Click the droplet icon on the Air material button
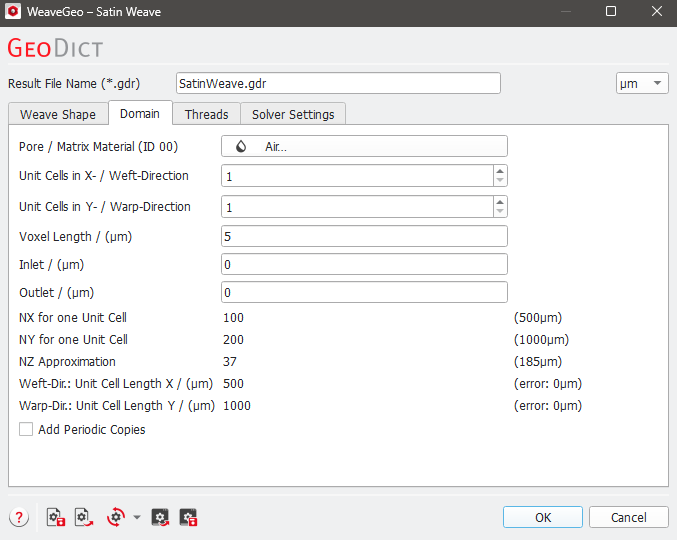 (x=241, y=146)
